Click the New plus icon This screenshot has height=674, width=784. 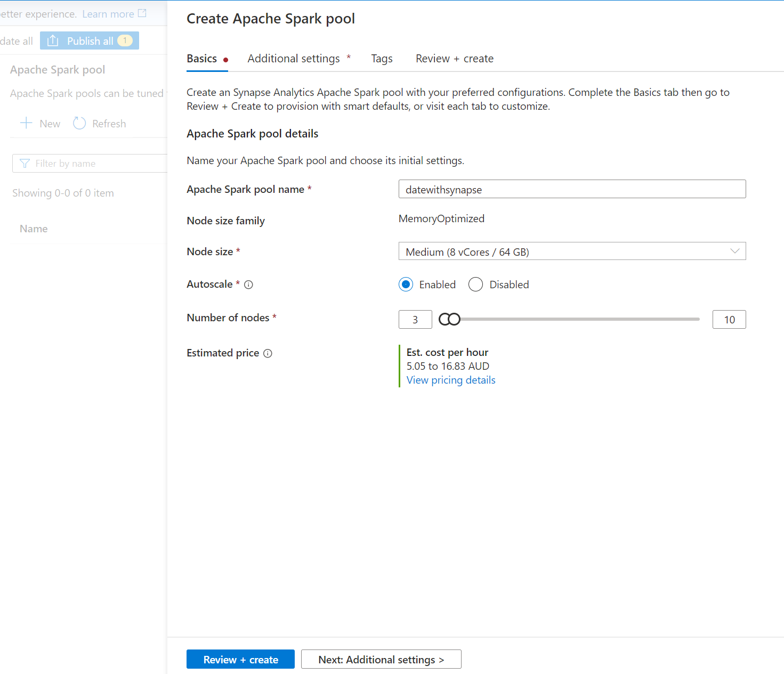pyautogui.click(x=26, y=124)
